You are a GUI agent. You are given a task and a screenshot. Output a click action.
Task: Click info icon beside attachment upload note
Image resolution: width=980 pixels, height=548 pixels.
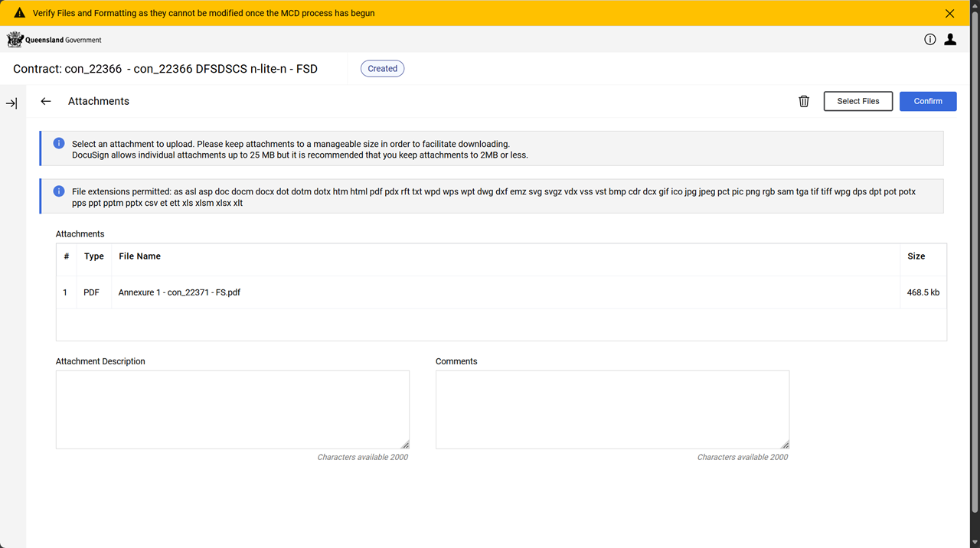[x=59, y=144]
